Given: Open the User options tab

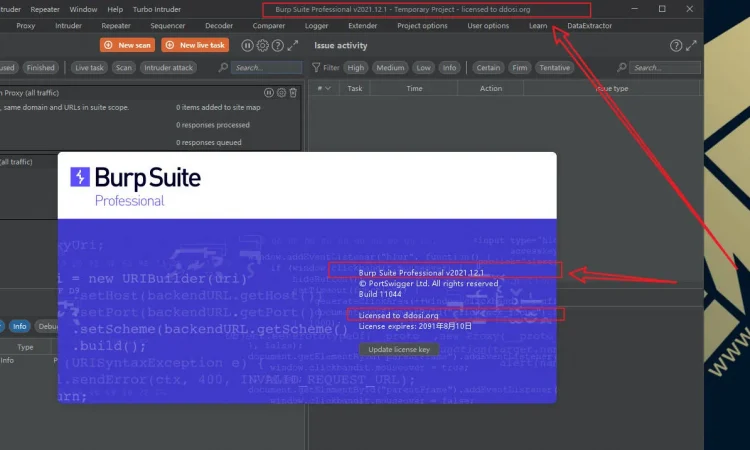Looking at the screenshot, I should [x=488, y=26].
